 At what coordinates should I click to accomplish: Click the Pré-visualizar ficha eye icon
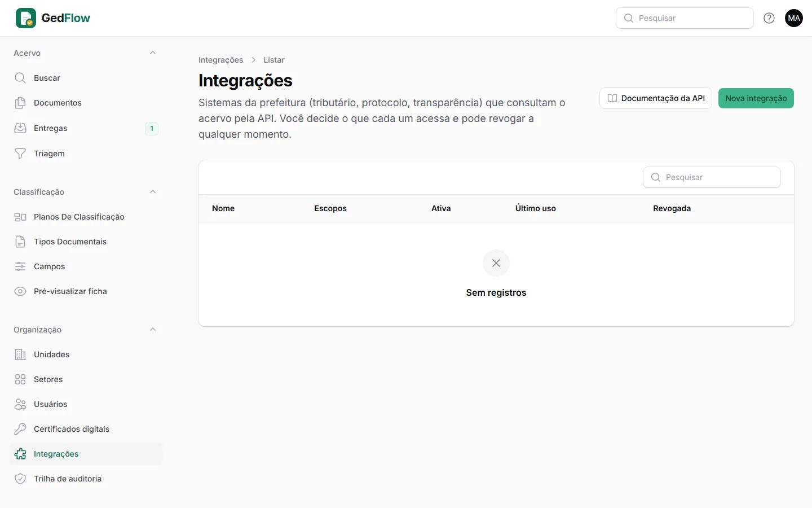(20, 291)
